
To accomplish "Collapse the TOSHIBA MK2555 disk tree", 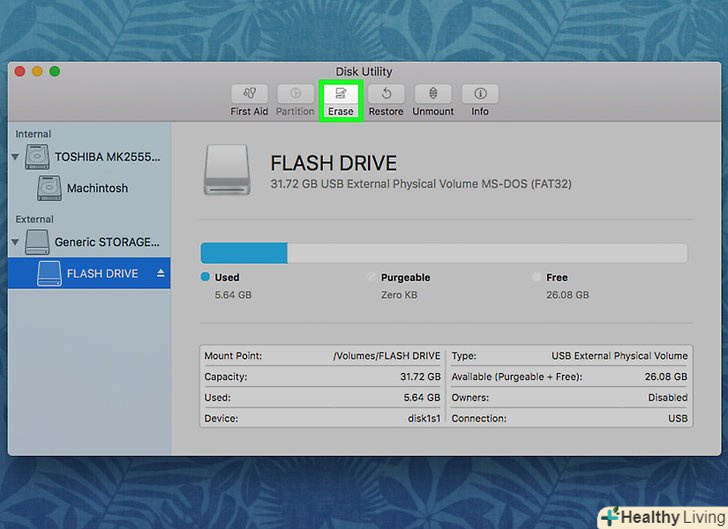I will (16, 157).
